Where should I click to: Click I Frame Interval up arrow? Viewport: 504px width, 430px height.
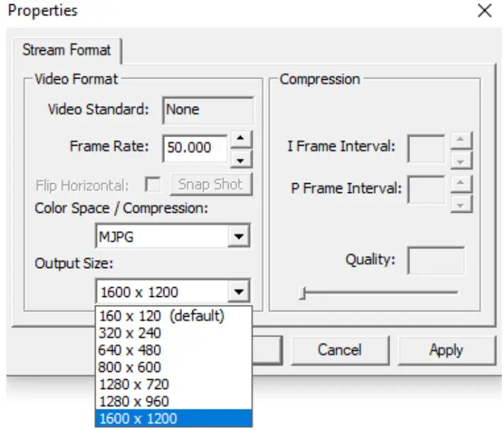click(x=462, y=140)
